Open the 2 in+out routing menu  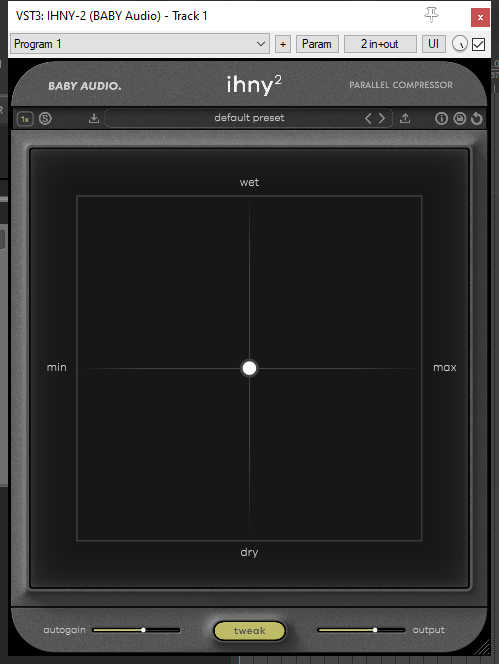pos(380,44)
